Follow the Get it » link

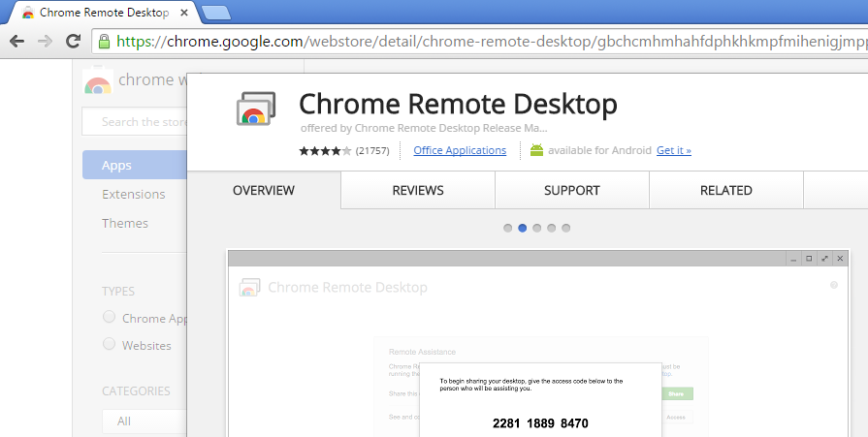pyautogui.click(x=674, y=150)
